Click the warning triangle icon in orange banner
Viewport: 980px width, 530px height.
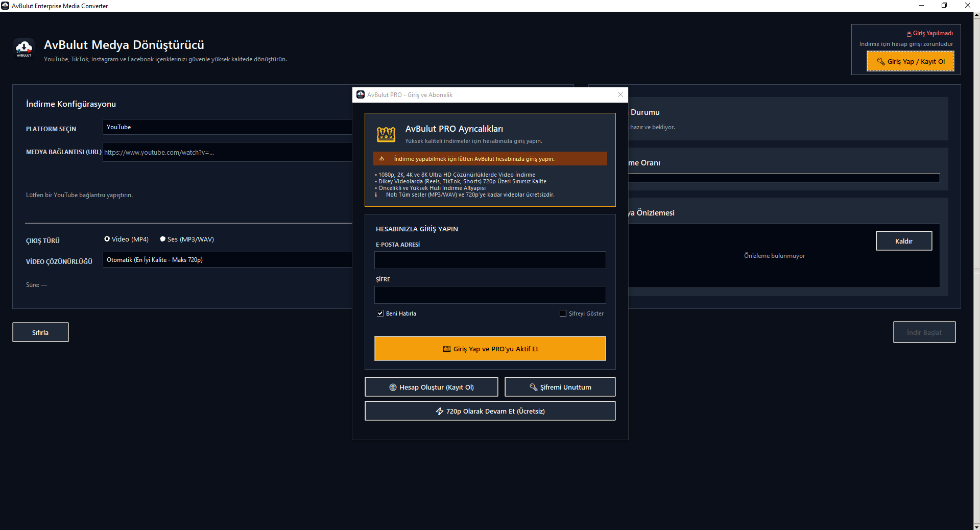381,159
